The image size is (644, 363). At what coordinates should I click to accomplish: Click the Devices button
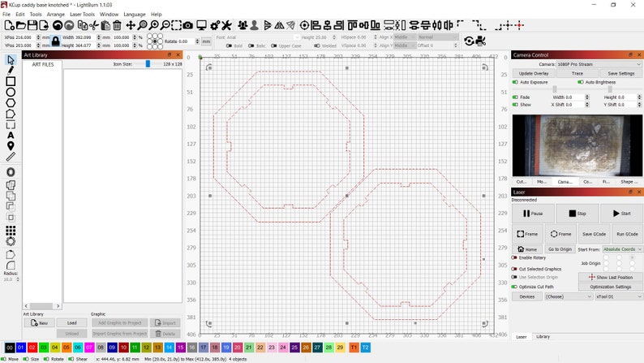[527, 296]
